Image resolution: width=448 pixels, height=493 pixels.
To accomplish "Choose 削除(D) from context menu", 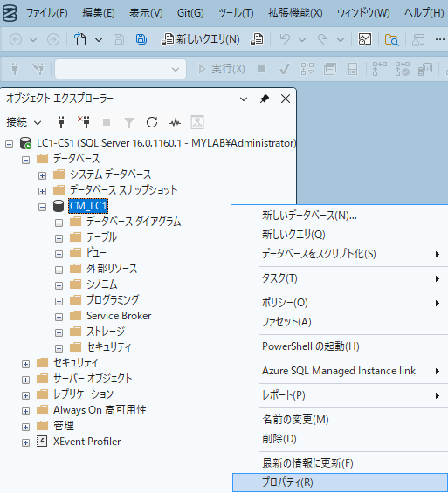I will tap(340, 439).
